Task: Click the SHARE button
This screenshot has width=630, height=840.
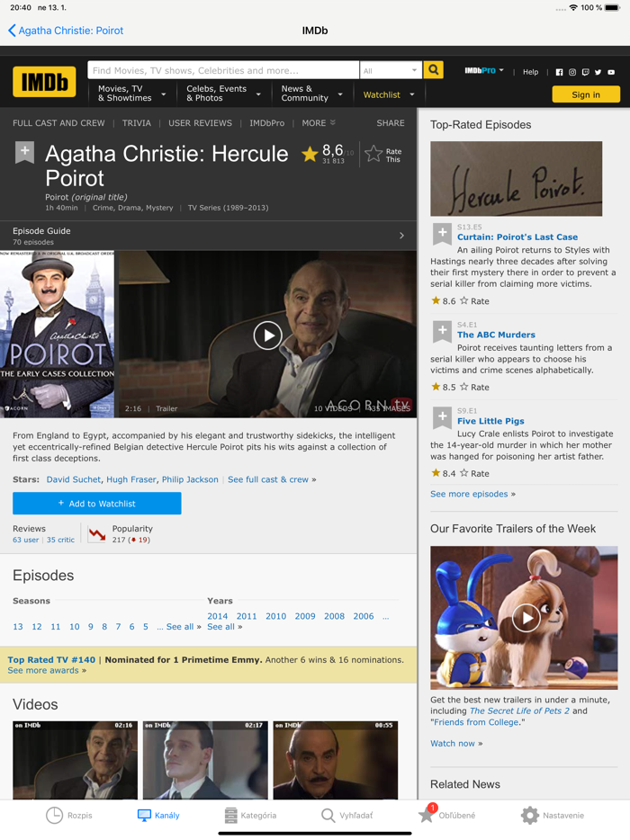Action: coord(391,123)
